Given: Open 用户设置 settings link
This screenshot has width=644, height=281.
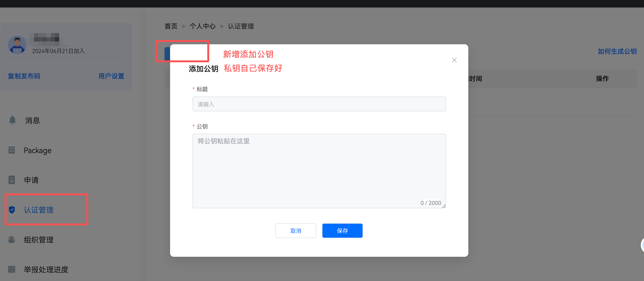Looking at the screenshot, I should point(111,76).
